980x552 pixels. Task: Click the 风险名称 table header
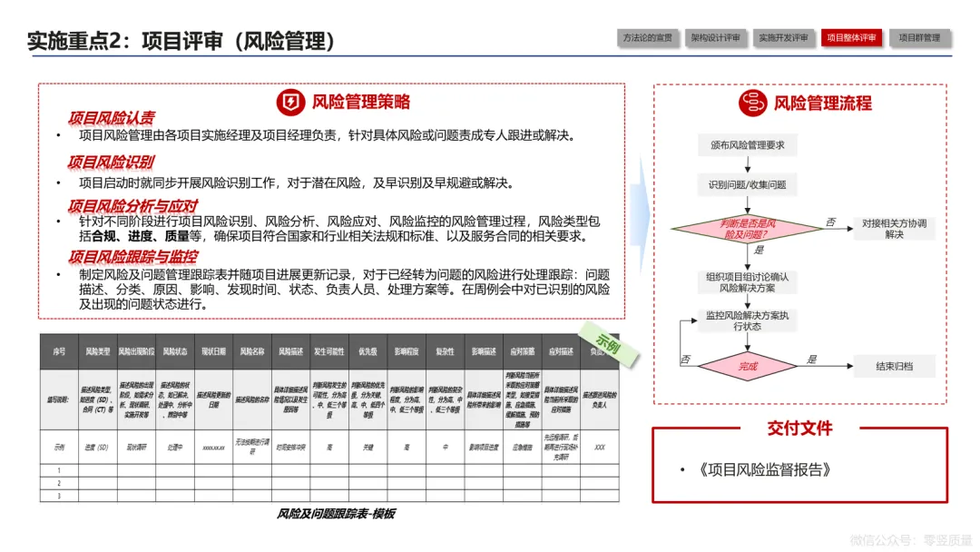tap(252, 352)
